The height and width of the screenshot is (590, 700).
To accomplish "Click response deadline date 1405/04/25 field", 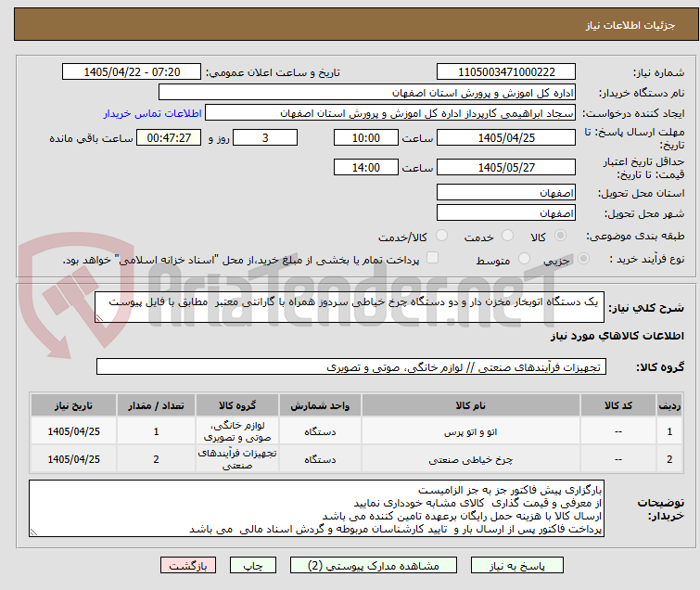I will pos(506,137).
